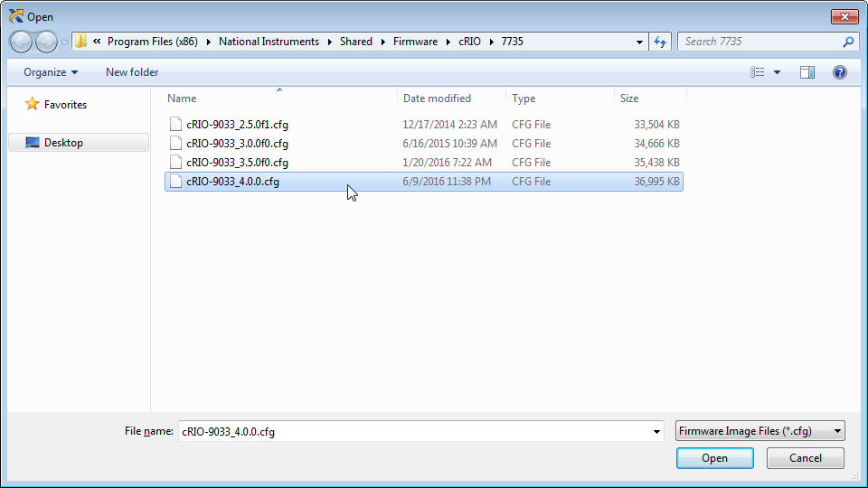Screen dimensions: 868x488
Task: Navigate to National Instruments breadcrumb
Action: 269,42
